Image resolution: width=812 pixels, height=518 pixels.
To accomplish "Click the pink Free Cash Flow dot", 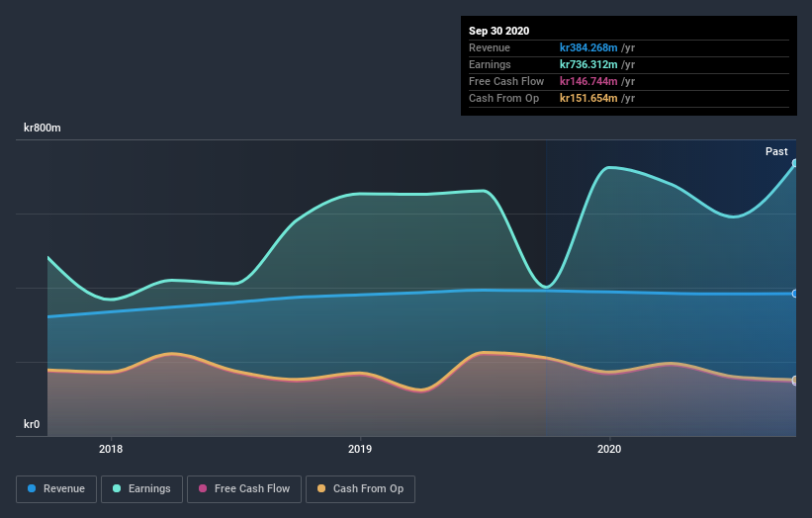I will 203,488.
